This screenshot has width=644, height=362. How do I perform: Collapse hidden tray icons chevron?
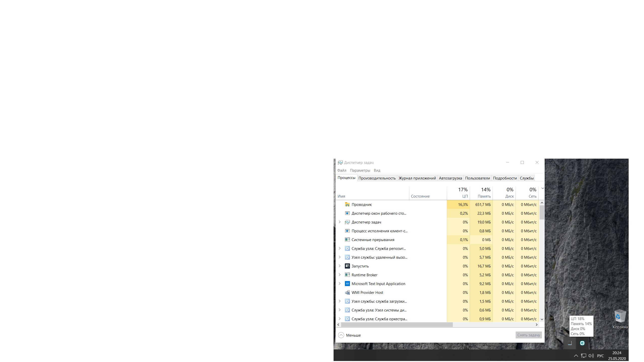pos(576,356)
